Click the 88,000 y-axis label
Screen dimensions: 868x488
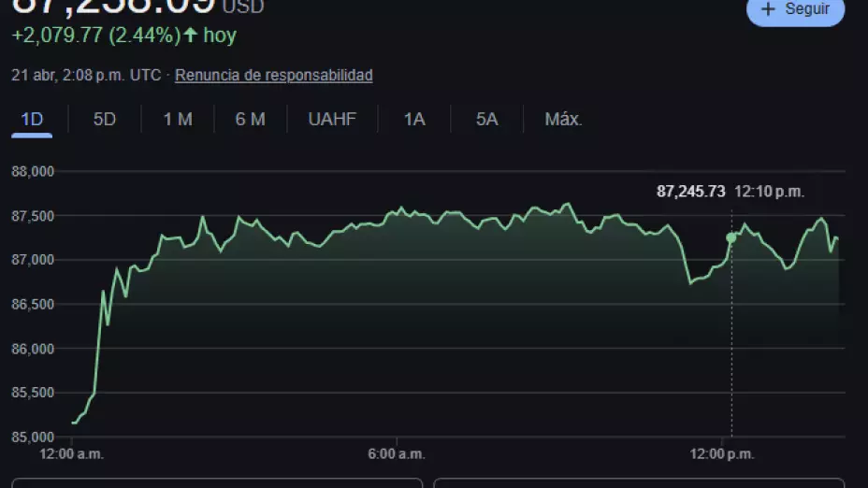click(33, 172)
